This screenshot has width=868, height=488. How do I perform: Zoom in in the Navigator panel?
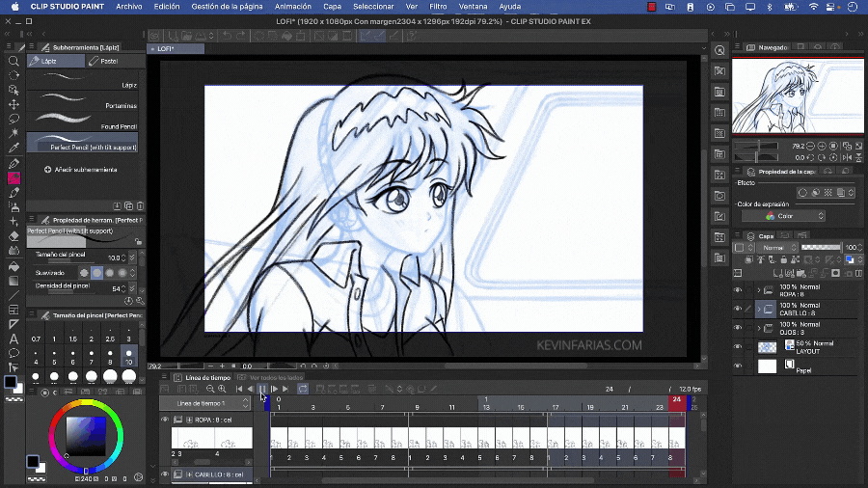(x=822, y=146)
